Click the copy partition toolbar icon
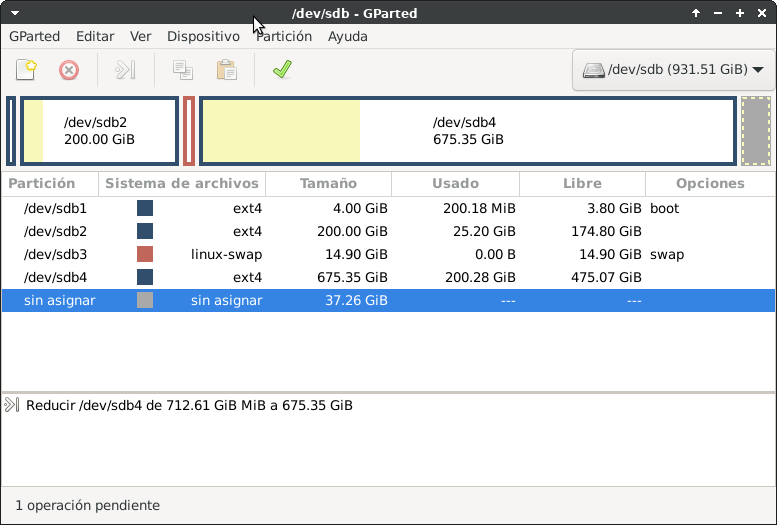 coord(182,70)
